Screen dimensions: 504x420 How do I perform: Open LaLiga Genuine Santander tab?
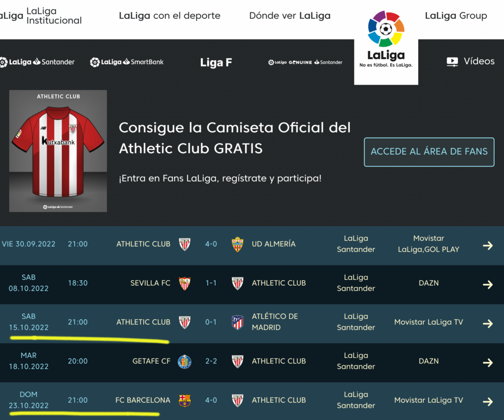(x=305, y=62)
